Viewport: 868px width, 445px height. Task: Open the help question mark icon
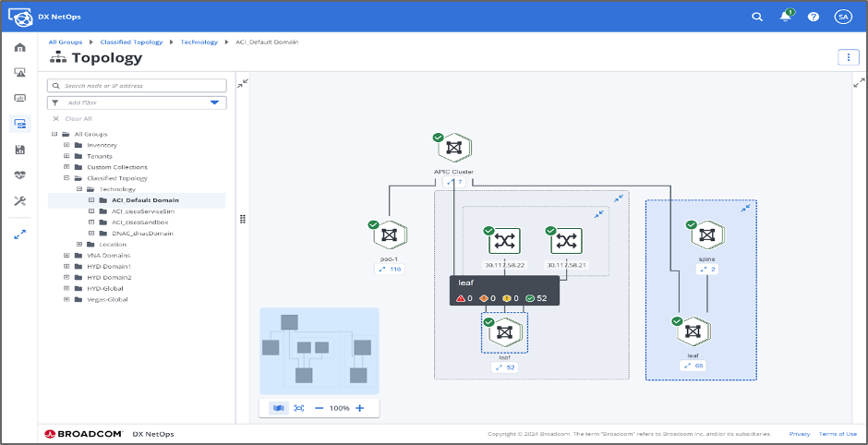814,17
